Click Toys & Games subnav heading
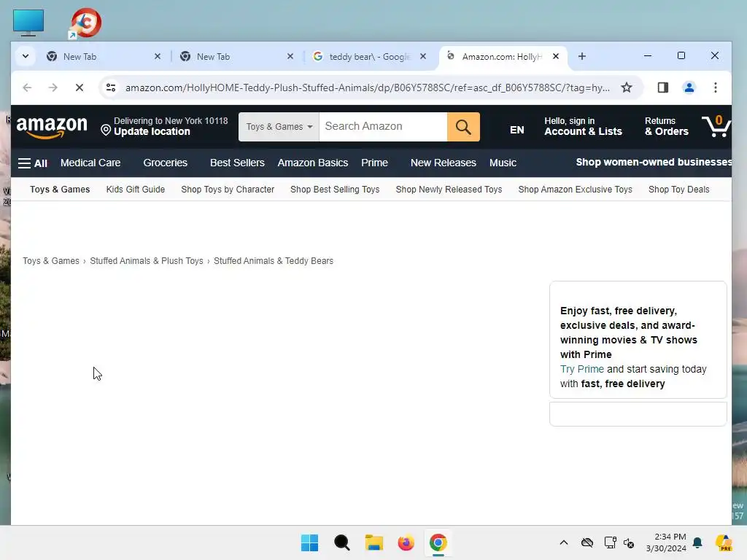This screenshot has width=747, height=560. [60, 190]
